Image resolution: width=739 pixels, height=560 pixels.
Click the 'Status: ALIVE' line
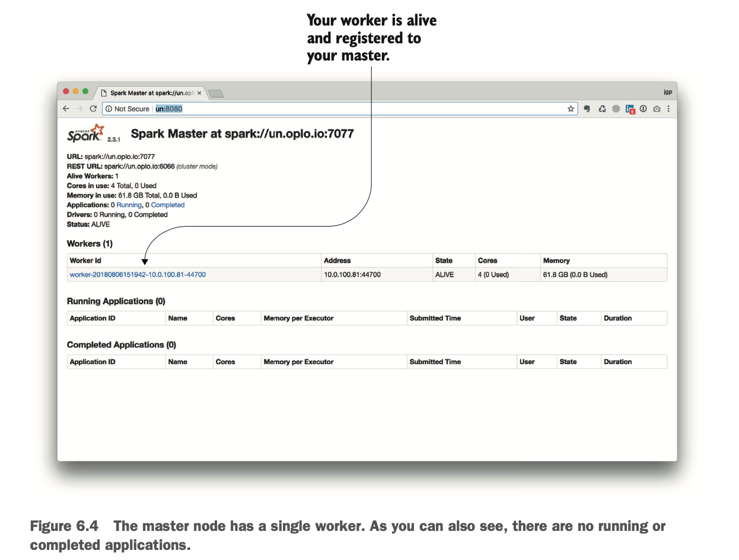pyautogui.click(x=88, y=225)
